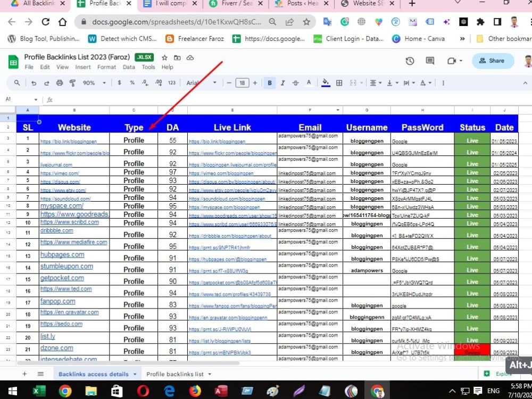Open the Backlinks access details tab dropdown arrow
Image resolution: width=532 pixels, height=399 pixels.
point(135,374)
